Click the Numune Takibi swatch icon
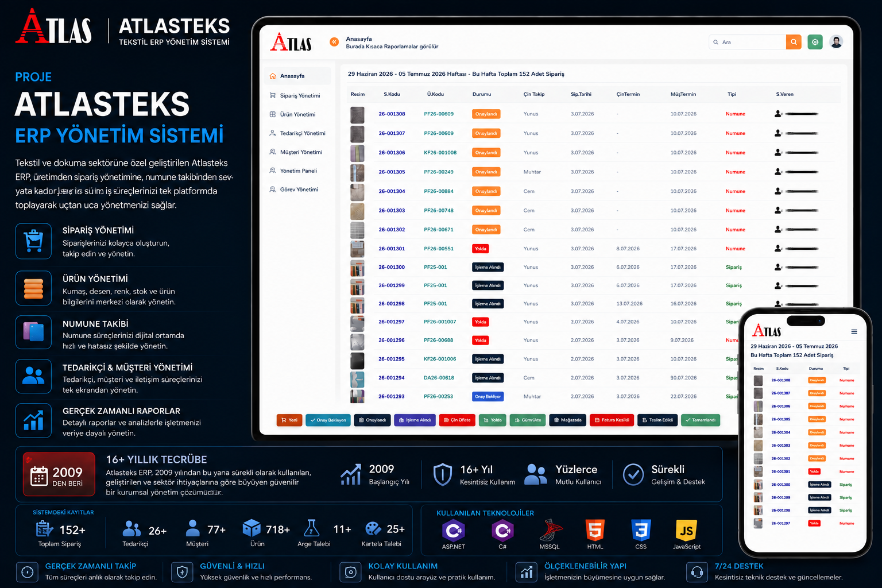 tap(33, 332)
